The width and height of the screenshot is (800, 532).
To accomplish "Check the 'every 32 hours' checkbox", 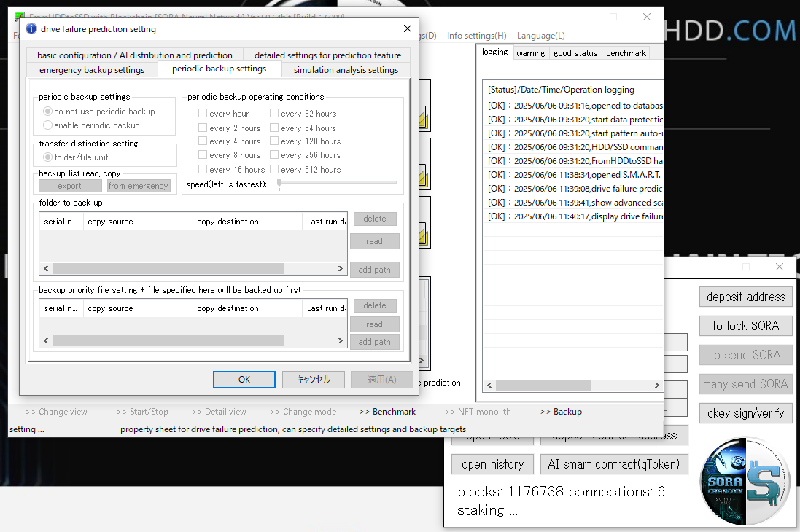I will click(x=274, y=113).
